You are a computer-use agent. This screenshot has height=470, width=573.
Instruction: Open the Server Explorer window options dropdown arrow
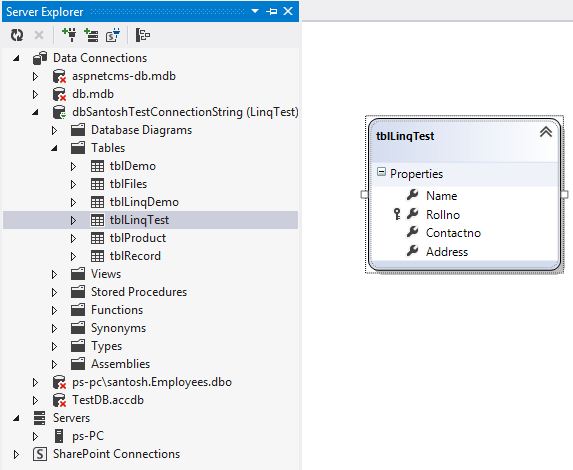pyautogui.click(x=255, y=11)
